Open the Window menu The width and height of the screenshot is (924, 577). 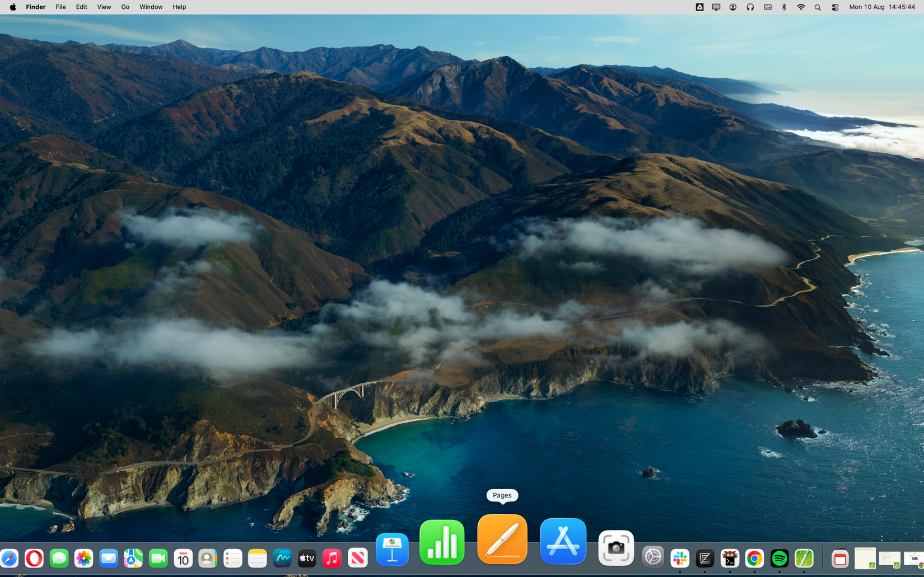click(x=151, y=7)
